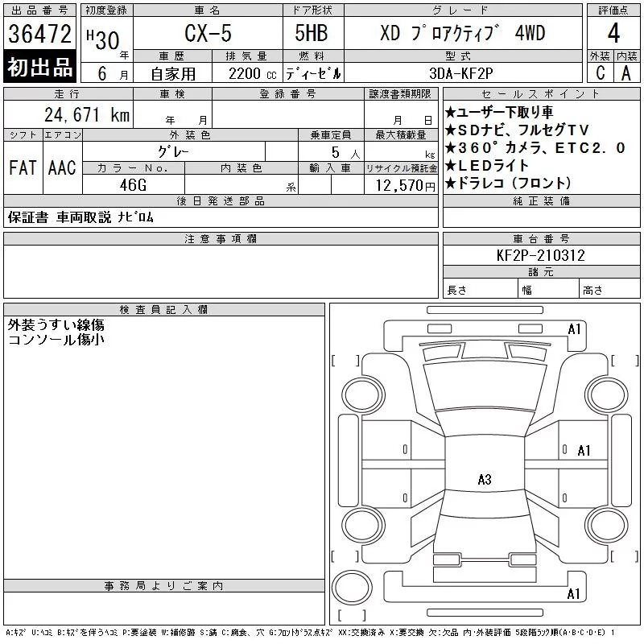The height and width of the screenshot is (644, 644).
Task: Select the 360° camera, ETC2.0 sales point line
Action: [x=535, y=147]
